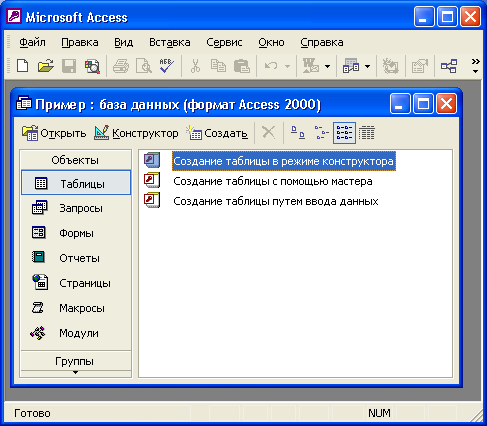Click the Relationships toolbar icon
The image size is (487, 426).
449,66
